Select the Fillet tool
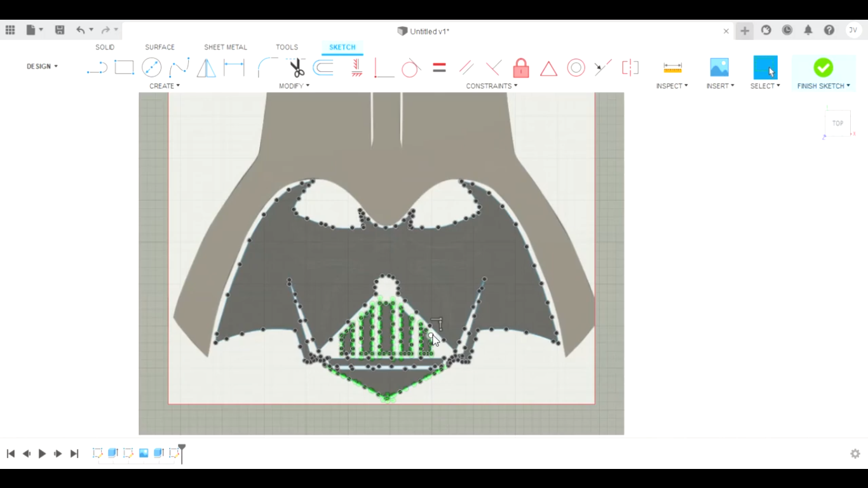 tap(268, 67)
